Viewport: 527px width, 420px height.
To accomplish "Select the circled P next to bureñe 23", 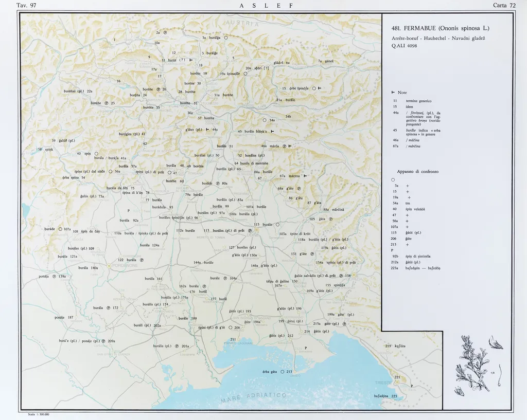I will coord(106,103).
